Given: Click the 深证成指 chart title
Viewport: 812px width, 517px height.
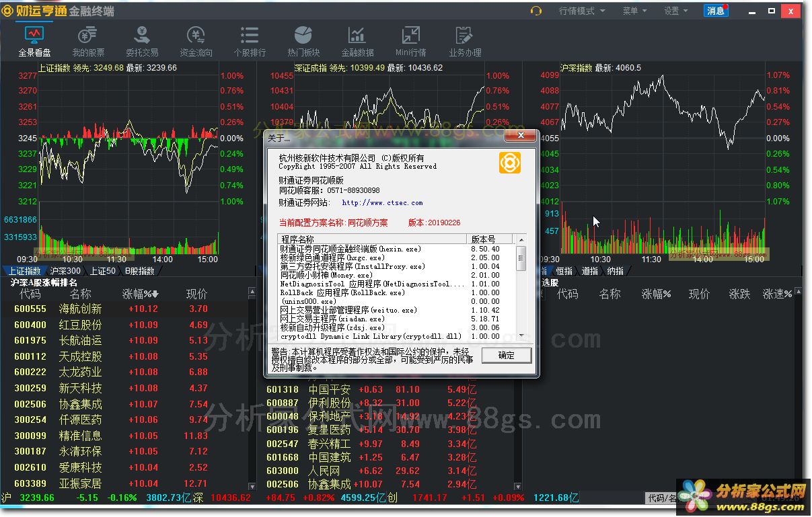Looking at the screenshot, I should tap(310, 68).
